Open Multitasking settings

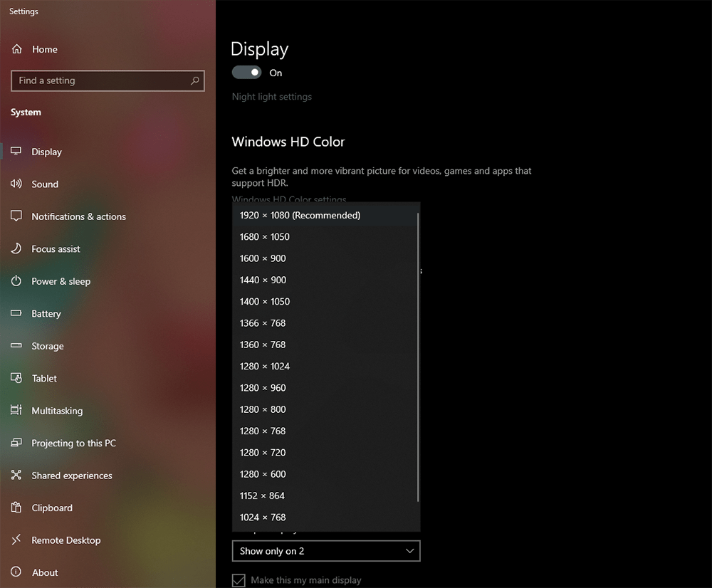click(108, 411)
